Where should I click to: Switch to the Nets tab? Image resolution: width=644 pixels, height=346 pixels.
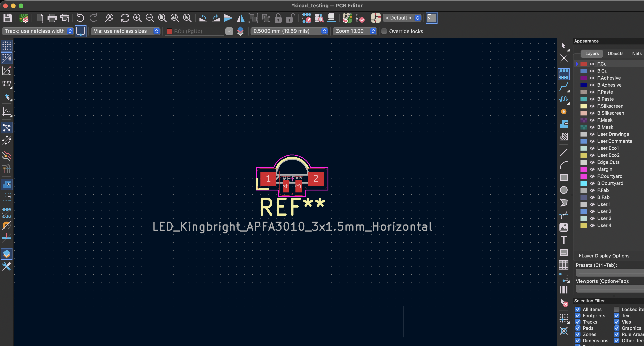pos(636,54)
